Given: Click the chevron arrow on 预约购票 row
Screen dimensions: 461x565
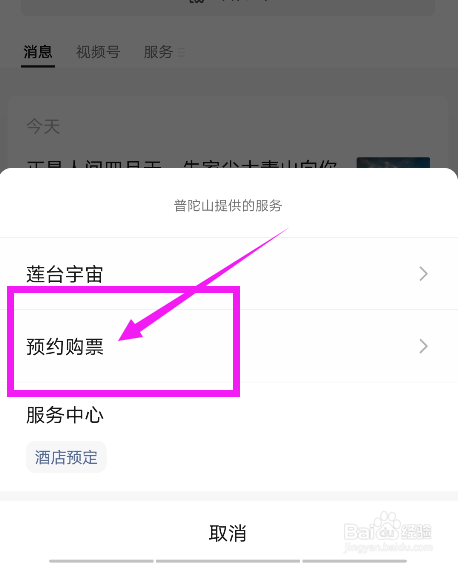Looking at the screenshot, I should coord(424,346).
